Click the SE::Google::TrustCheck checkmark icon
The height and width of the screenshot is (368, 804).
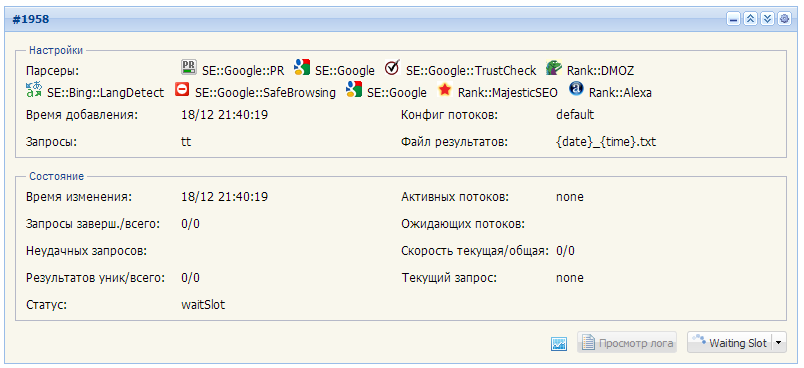[392, 67]
